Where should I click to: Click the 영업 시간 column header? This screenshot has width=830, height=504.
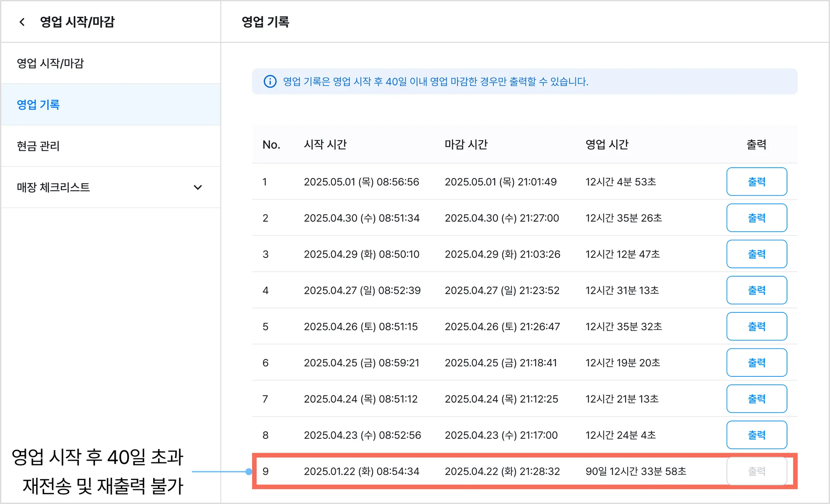(607, 145)
